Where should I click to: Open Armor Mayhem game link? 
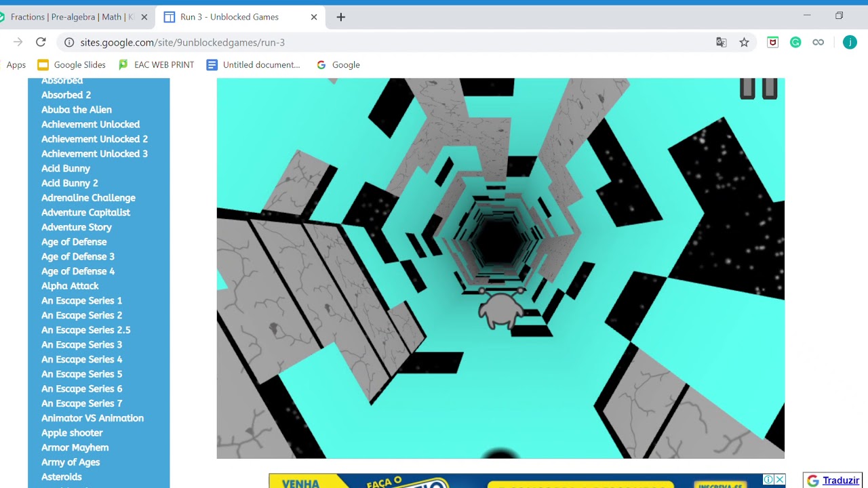[75, 447]
